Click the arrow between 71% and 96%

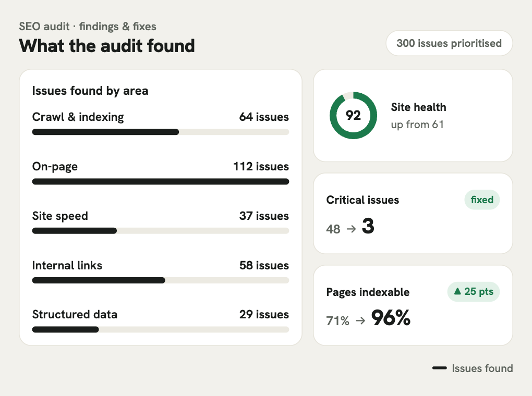(360, 320)
